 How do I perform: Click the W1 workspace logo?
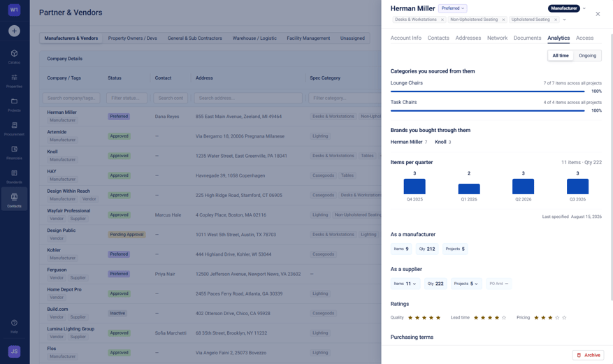14,10
